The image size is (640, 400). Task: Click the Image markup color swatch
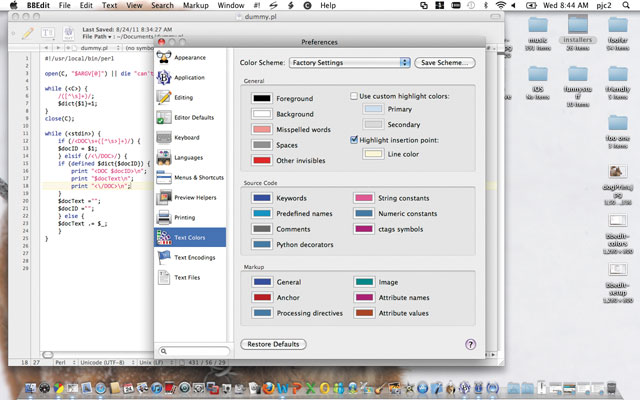coord(364,282)
